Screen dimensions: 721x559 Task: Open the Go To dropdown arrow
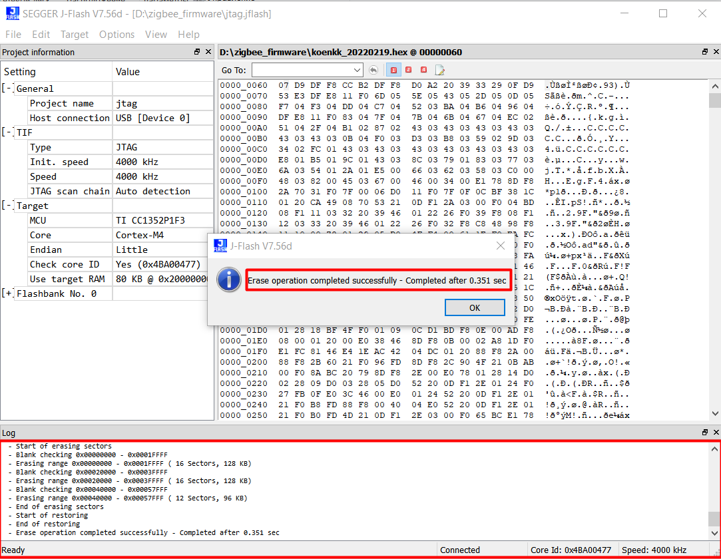coord(357,70)
